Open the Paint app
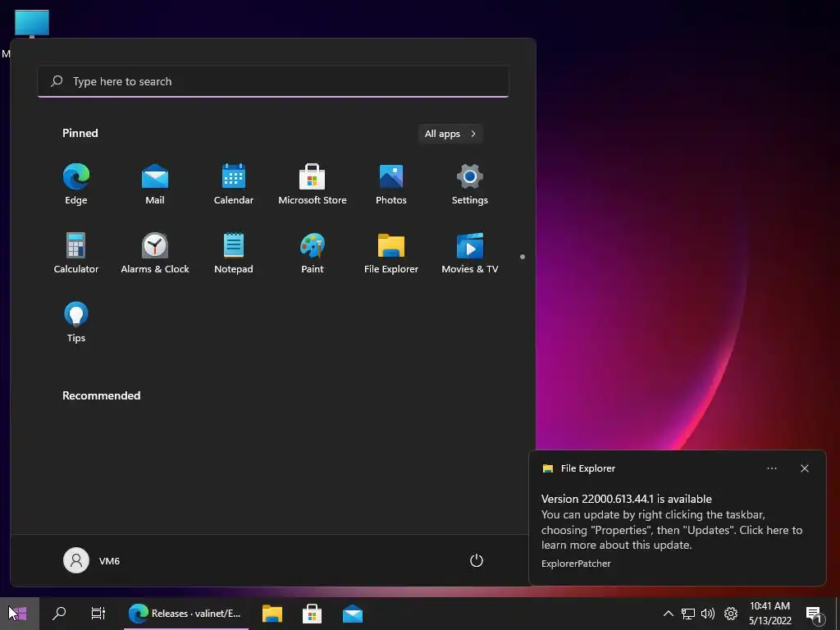 (x=313, y=254)
